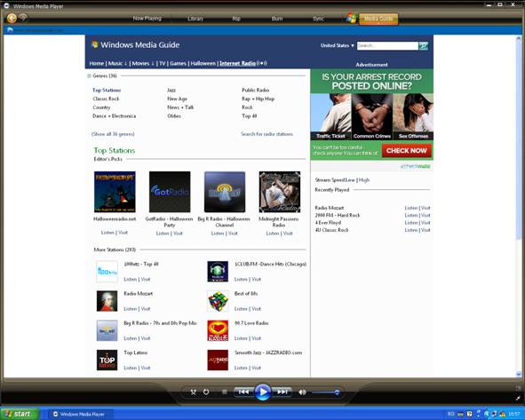
Task: Click the 1CLUB.FM station icon
Action: coord(218,272)
